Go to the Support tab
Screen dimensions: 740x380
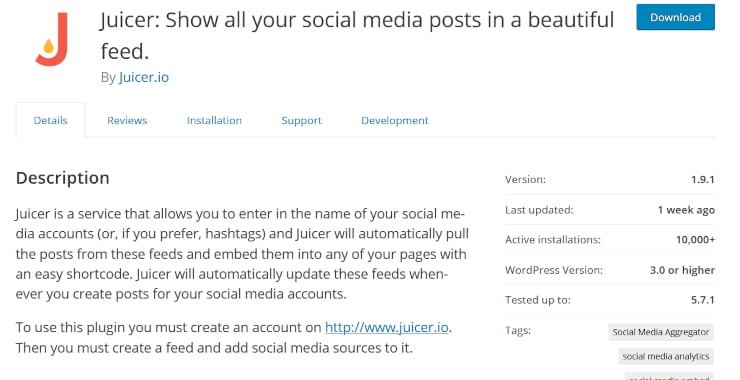[301, 120]
